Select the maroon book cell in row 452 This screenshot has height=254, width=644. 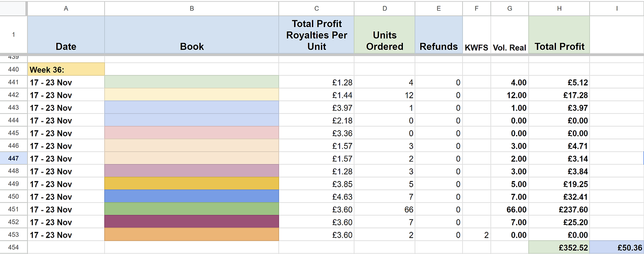pyautogui.click(x=192, y=222)
